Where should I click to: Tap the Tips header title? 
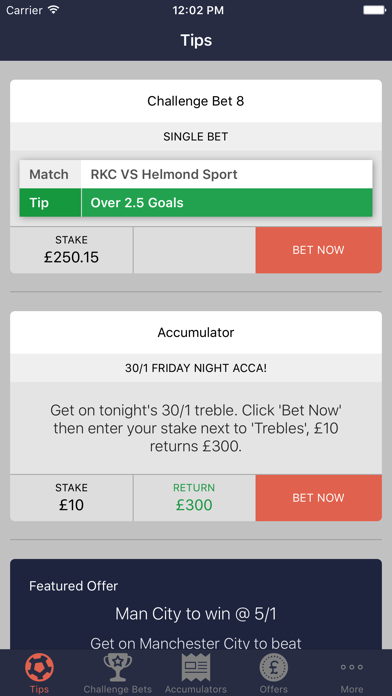(x=196, y=40)
